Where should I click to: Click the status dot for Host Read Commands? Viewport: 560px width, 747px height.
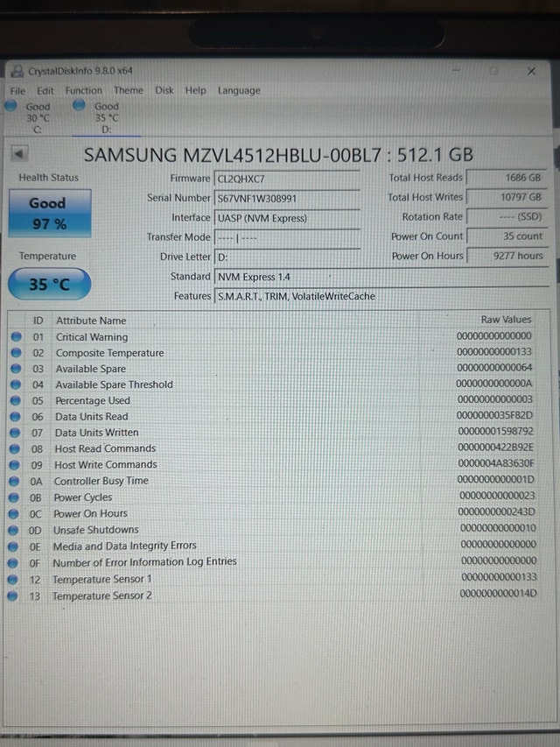coord(15,449)
